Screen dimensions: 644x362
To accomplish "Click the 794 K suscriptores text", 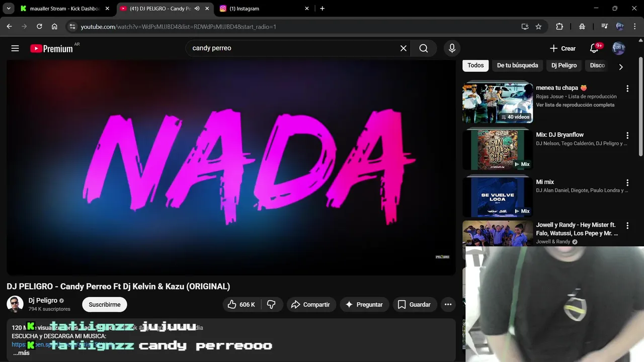I will [49, 309].
